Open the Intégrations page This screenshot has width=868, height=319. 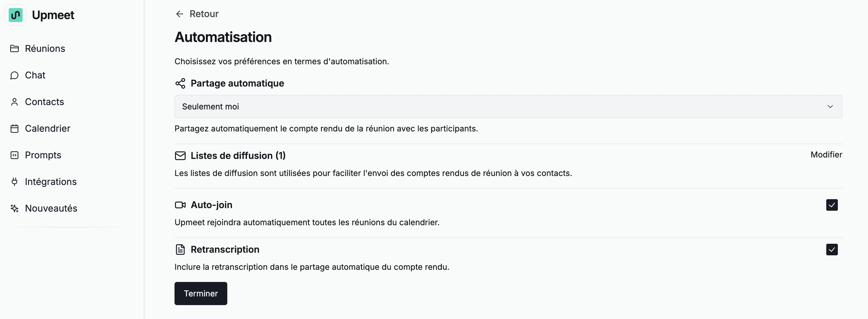point(51,182)
